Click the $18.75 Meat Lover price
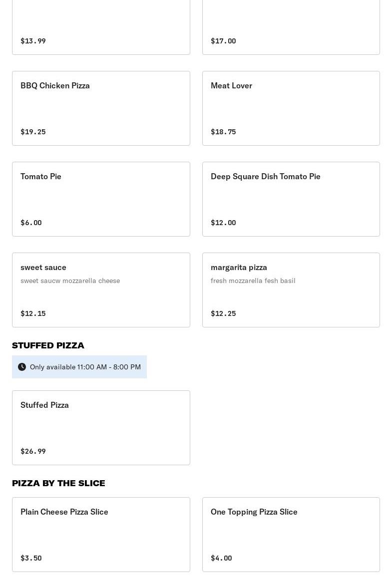This screenshot has width=392, height=584. [x=223, y=132]
